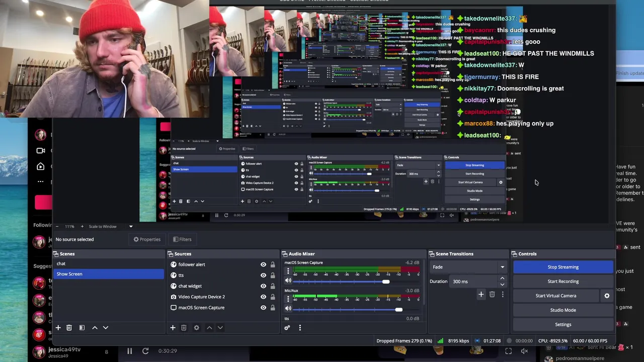Add a new source with the plus icon

(x=173, y=328)
